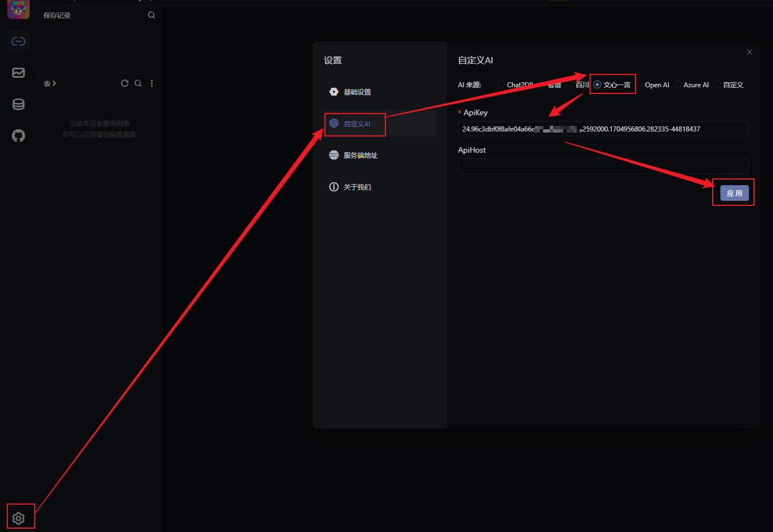Select Azure AI source radio

point(678,85)
